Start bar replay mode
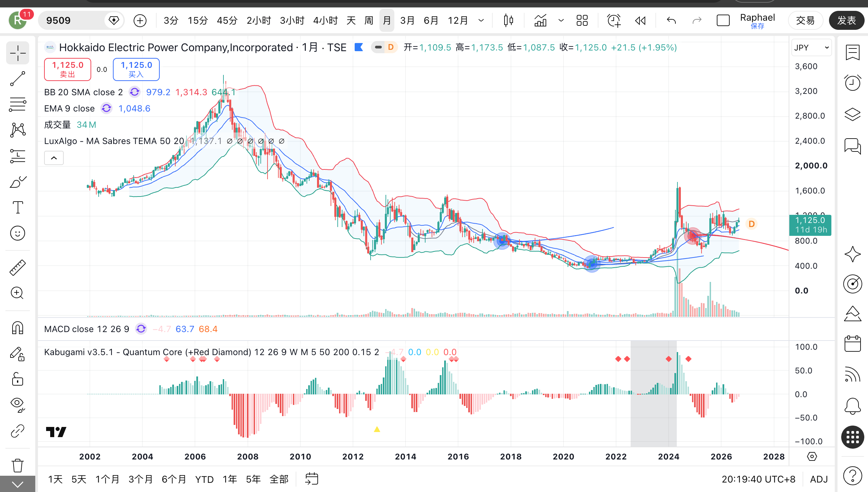868x492 pixels. 640,21
